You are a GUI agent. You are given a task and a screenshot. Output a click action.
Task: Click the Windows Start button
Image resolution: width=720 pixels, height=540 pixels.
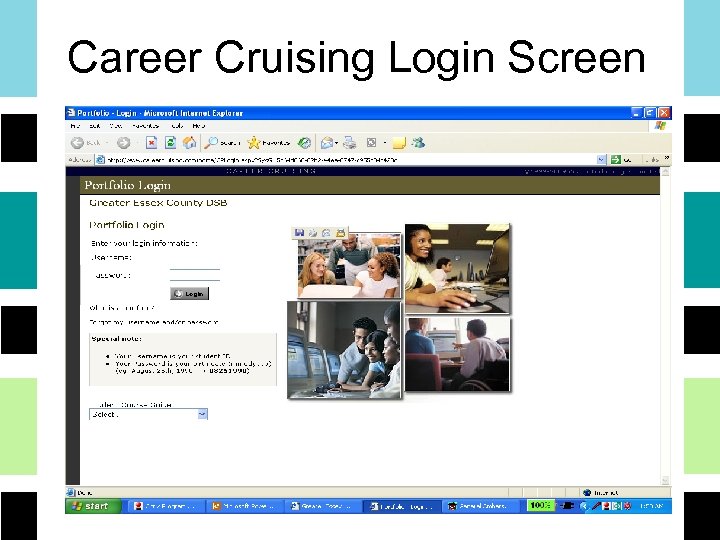tap(93, 506)
